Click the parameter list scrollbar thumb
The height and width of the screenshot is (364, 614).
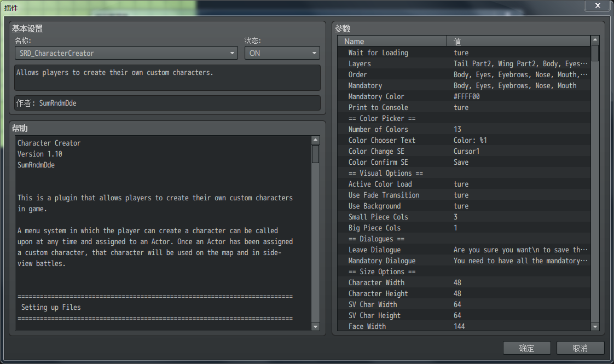coord(595,53)
